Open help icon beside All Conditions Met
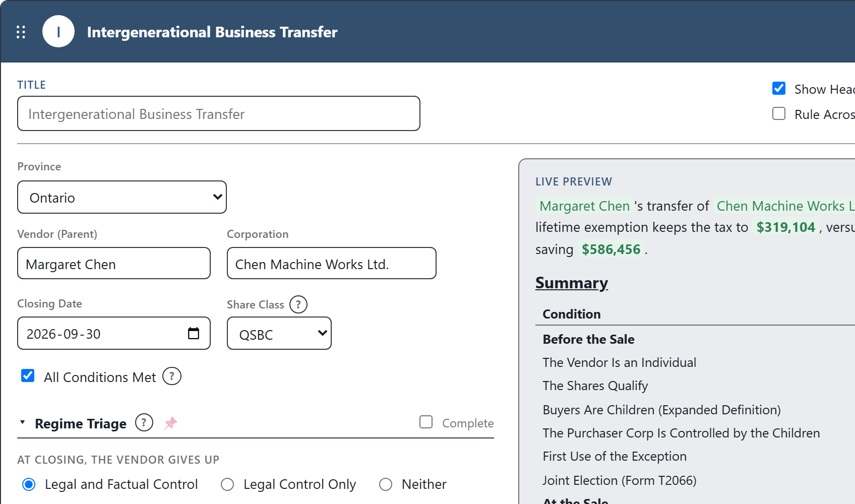The width and height of the screenshot is (855, 504). (172, 376)
